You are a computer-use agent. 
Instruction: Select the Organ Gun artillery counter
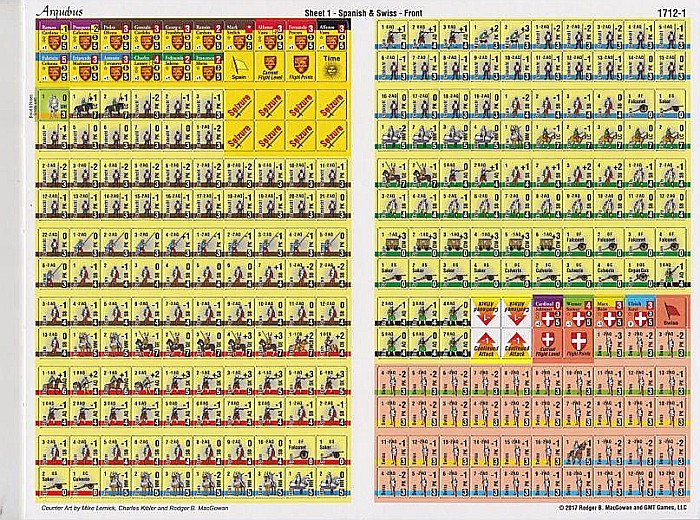639,274
